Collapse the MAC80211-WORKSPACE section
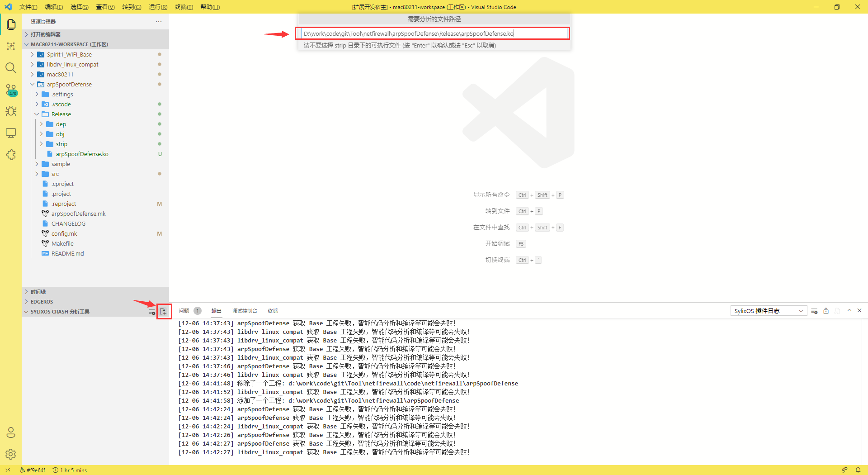This screenshot has height=475, width=868. (95, 44)
